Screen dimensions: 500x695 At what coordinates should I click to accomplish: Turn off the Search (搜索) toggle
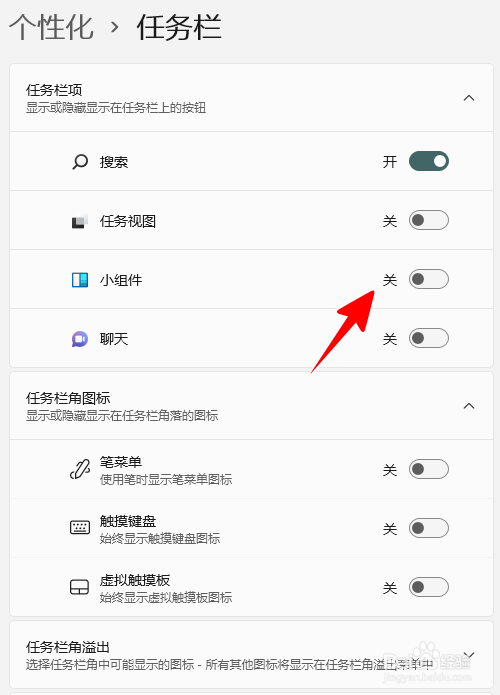[429, 161]
